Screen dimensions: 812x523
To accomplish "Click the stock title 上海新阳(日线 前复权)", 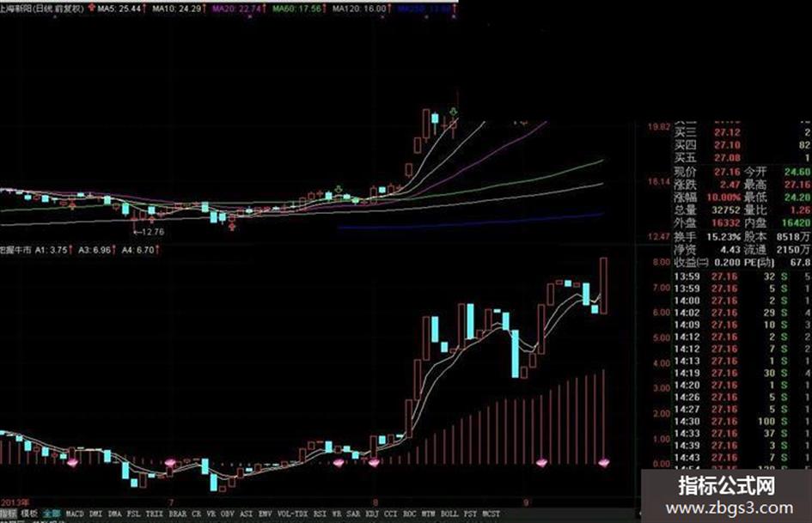I will click(42, 9).
